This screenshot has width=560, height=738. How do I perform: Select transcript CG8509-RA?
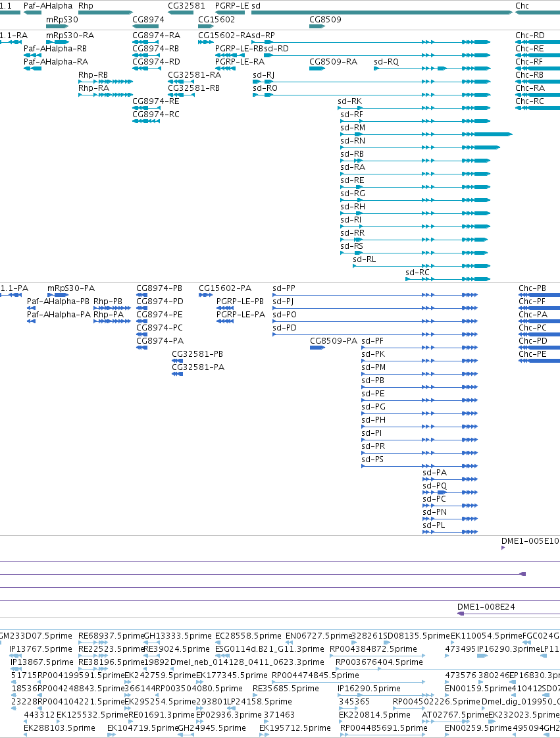click(333, 62)
